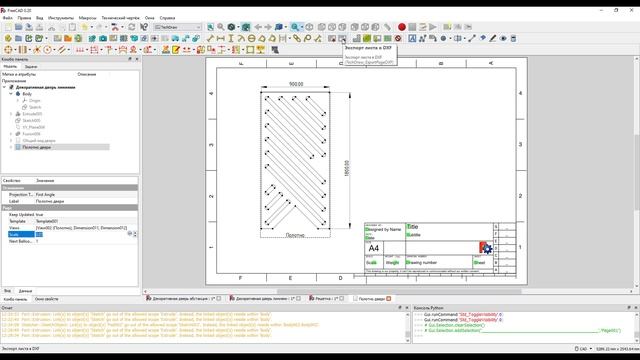The height and width of the screenshot is (360, 640).
Task: Click the Insert active camera view icon
Action: (102, 38)
